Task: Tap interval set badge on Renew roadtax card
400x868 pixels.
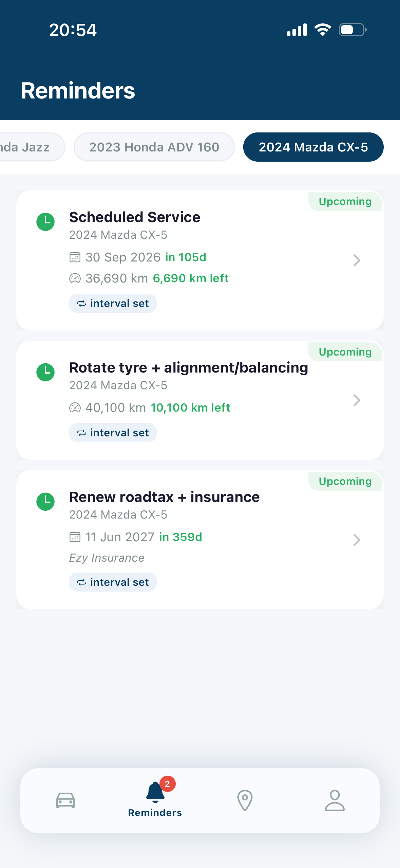Action: pos(113,582)
